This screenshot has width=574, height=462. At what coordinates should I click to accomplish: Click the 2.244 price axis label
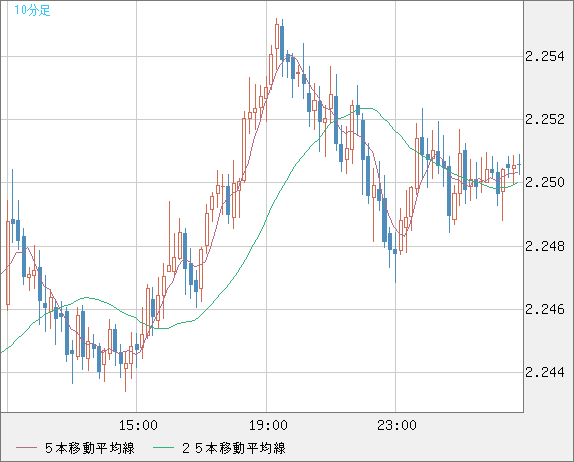(x=545, y=372)
